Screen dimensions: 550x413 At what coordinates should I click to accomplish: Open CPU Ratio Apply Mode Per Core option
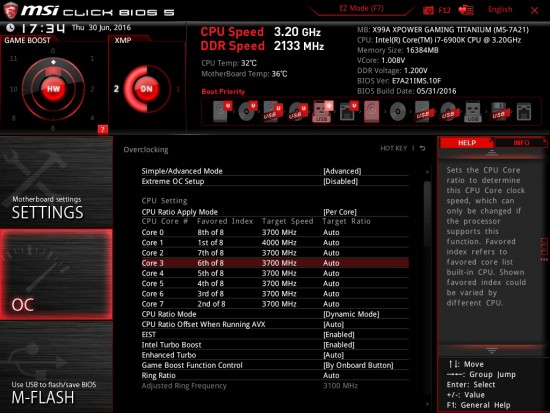[x=275, y=212]
